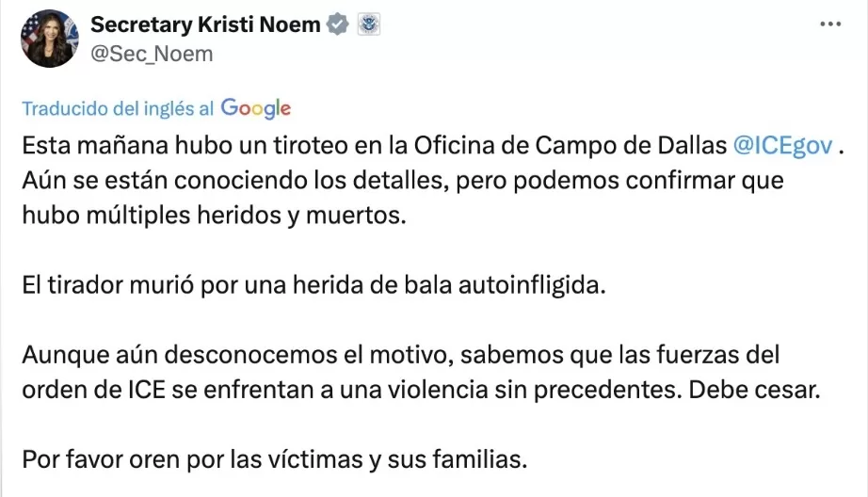Click the blue-gray verified checkmark badge
This screenshot has width=868, height=497.
336,25
